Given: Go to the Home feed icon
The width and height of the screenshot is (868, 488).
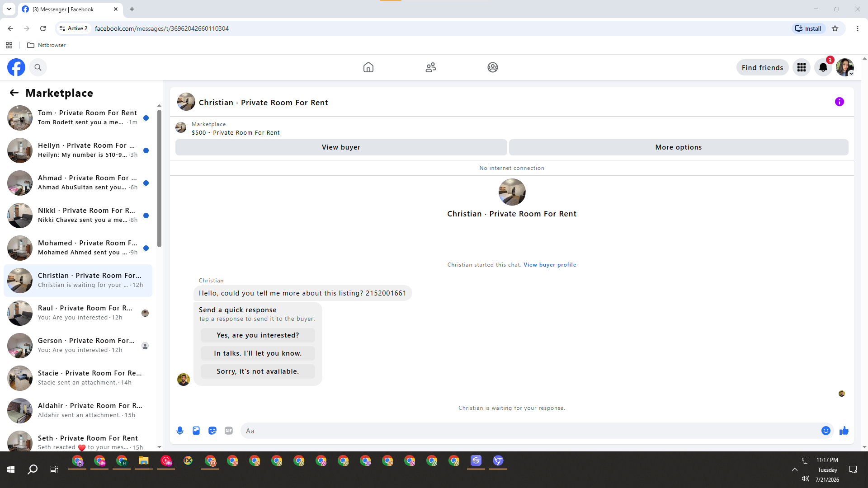Looking at the screenshot, I should [368, 67].
